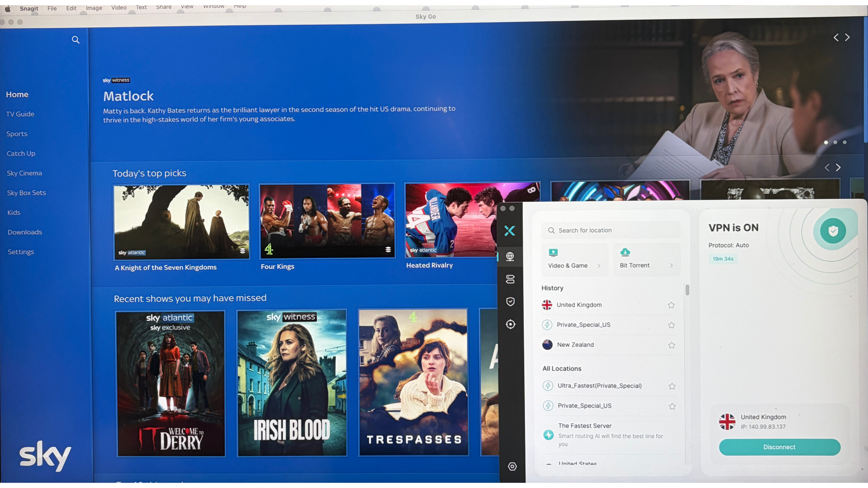Viewport: 868px width, 488px height.
Task: Open the Sky Go search icon
Action: 76,40
